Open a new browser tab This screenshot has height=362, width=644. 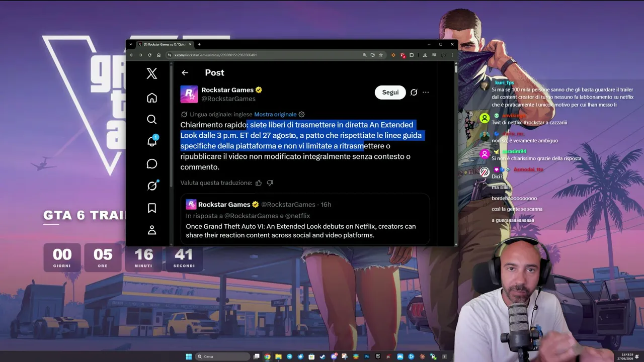(199, 44)
